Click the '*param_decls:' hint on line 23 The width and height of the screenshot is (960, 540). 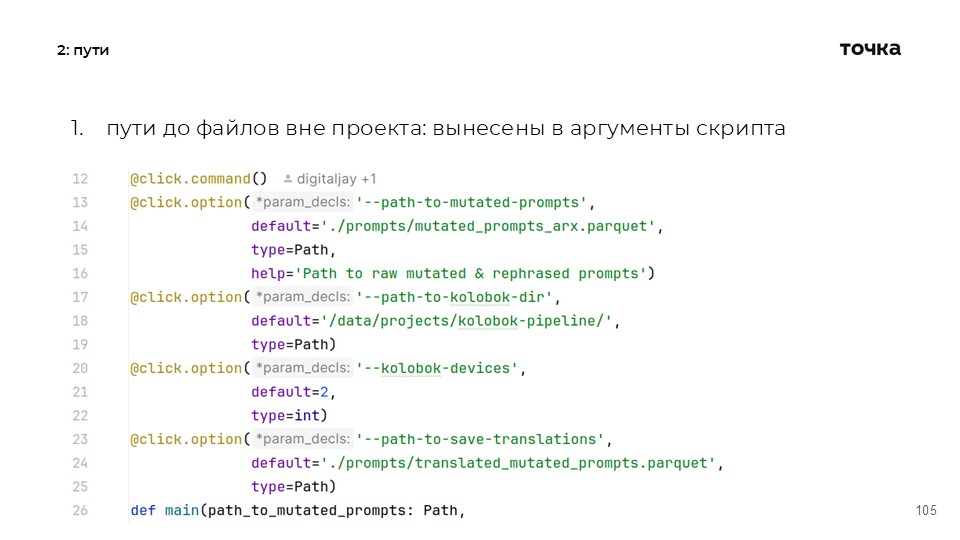pyautogui.click(x=303, y=439)
